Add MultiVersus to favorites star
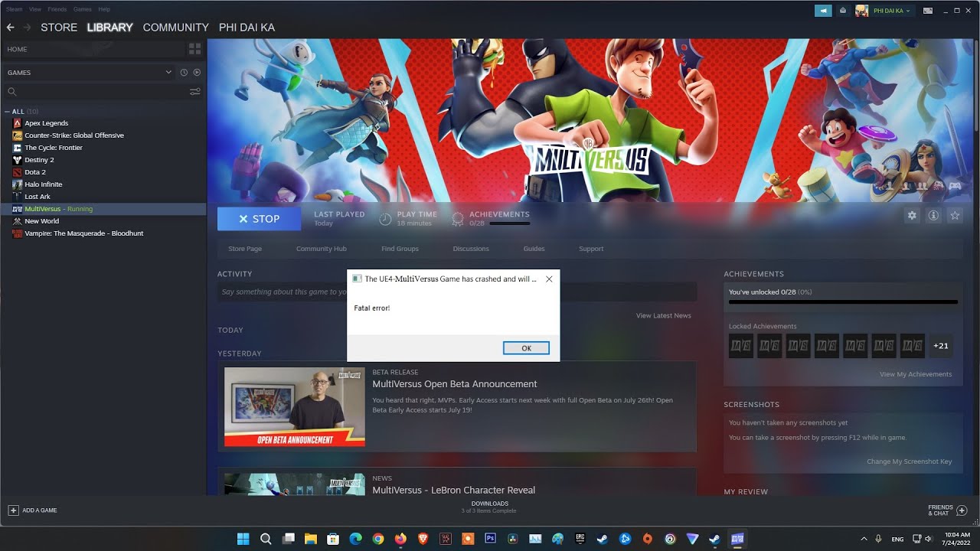Screen dimensions: 980x551 [955, 216]
